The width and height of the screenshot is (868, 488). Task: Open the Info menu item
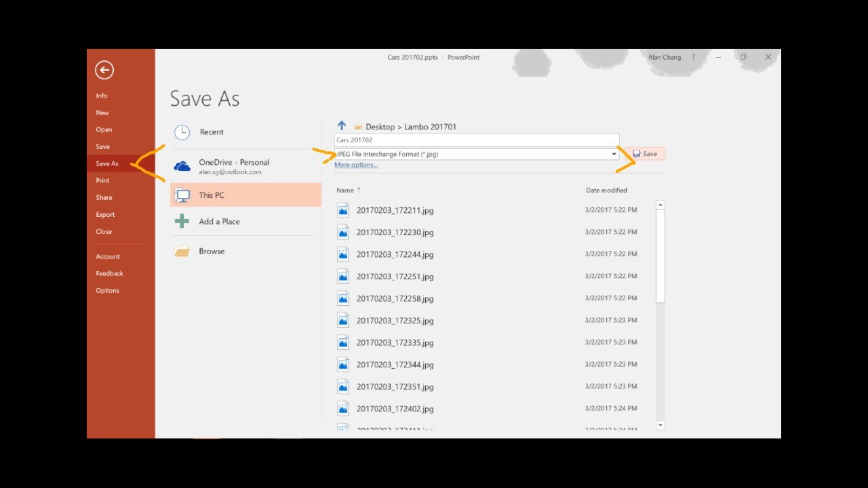[x=102, y=96]
